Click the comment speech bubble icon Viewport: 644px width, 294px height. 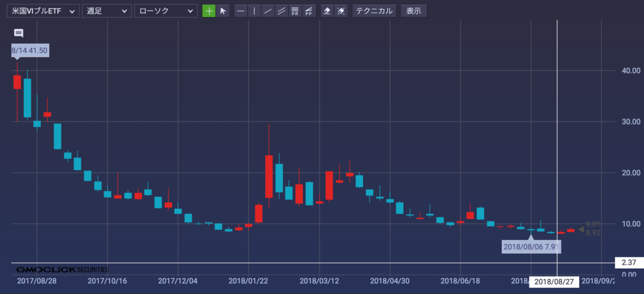(18, 33)
